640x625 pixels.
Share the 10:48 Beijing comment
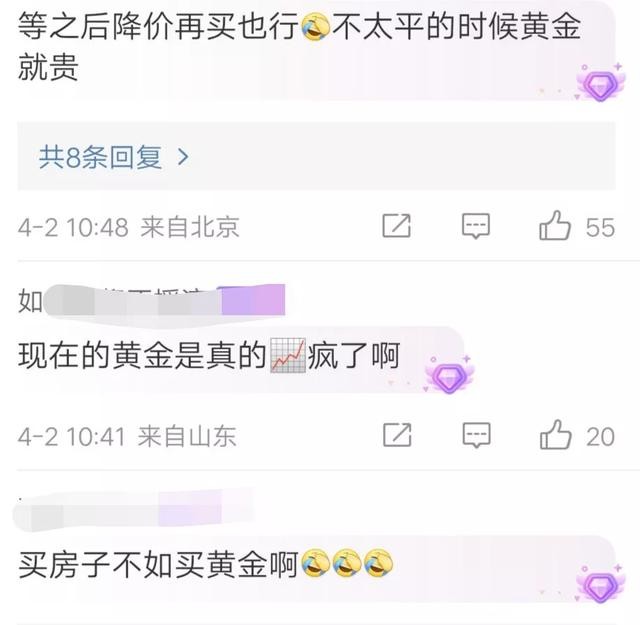396,225
